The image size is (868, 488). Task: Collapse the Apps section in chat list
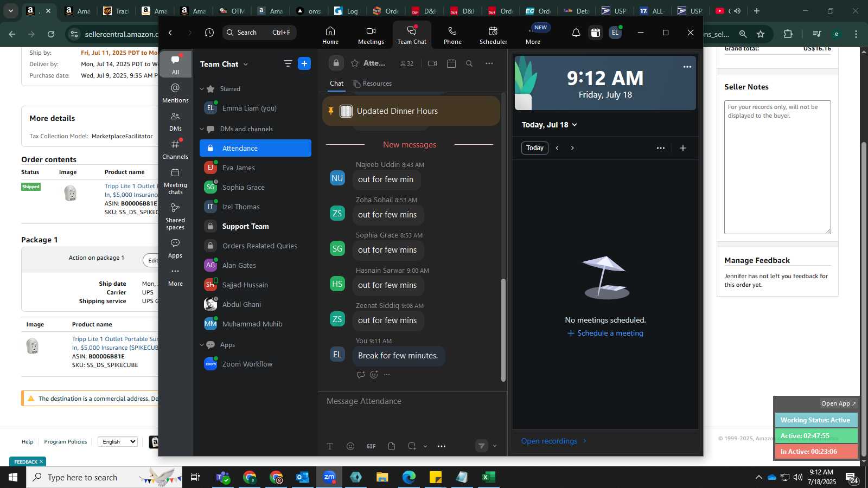coord(202,345)
